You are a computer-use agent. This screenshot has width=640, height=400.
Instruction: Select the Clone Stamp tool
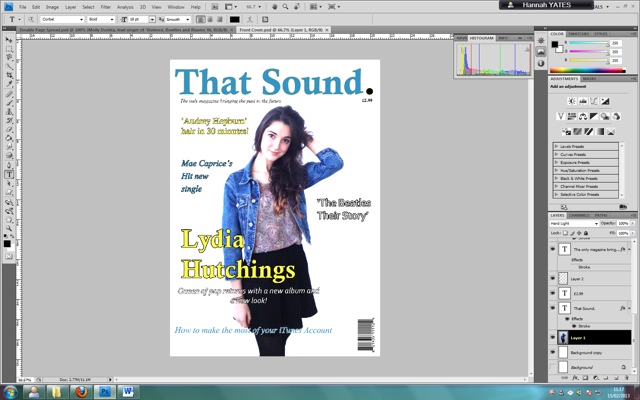pos(9,112)
